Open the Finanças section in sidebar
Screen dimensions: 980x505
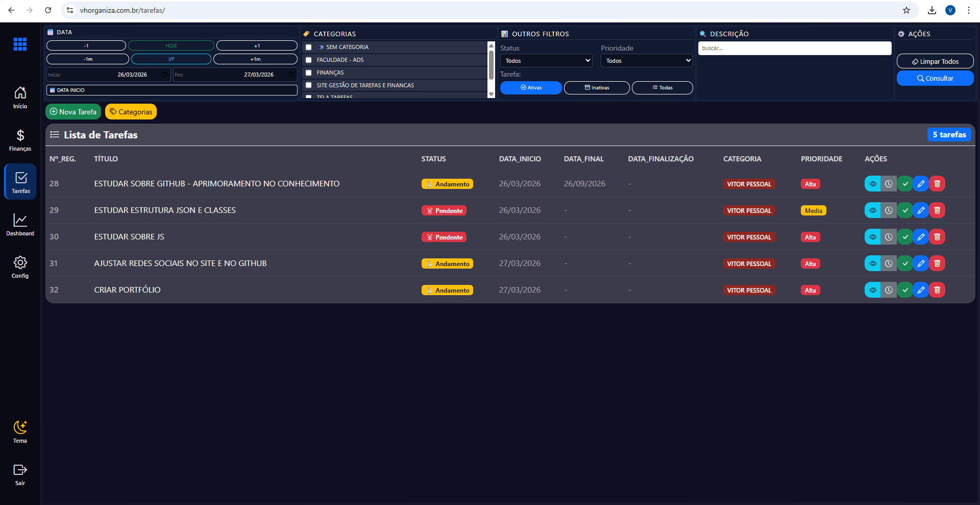(x=20, y=140)
